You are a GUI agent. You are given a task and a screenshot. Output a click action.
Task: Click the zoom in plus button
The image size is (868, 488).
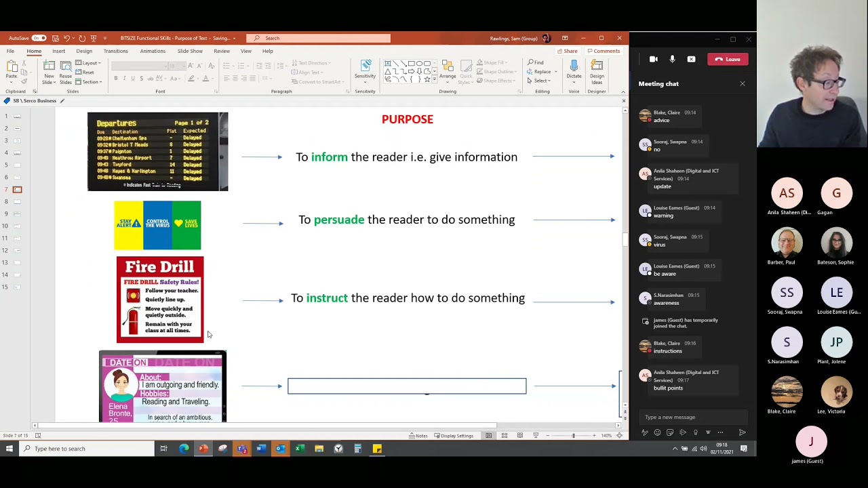[x=594, y=436]
